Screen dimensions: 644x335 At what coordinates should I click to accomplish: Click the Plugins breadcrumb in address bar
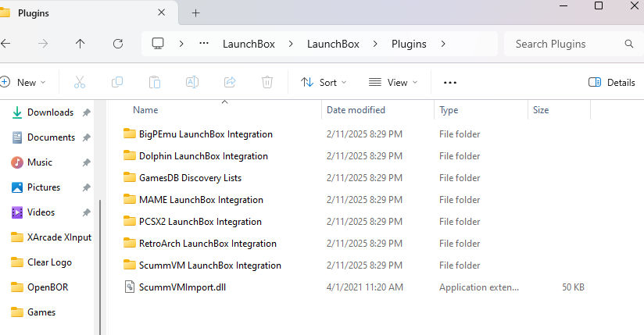tap(409, 44)
